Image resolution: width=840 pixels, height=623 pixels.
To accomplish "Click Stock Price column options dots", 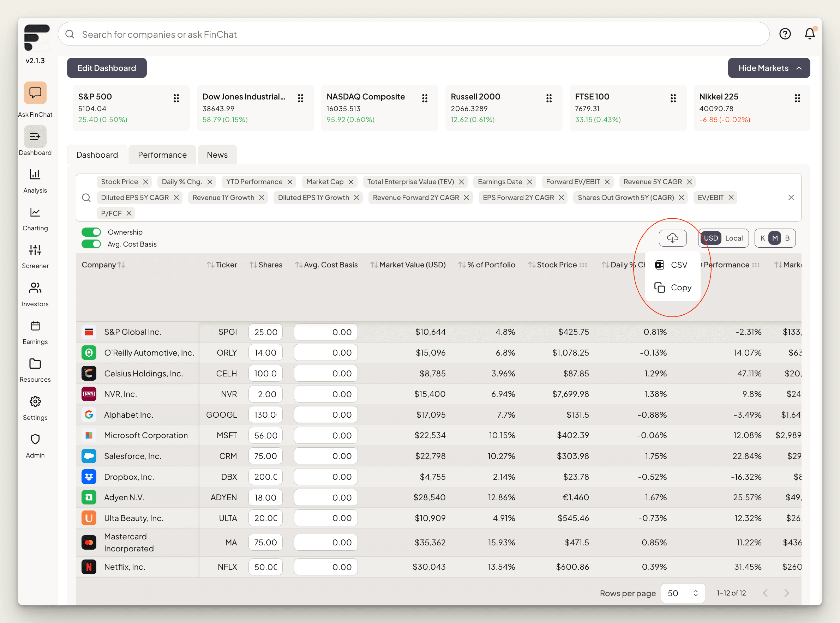I will pyautogui.click(x=583, y=265).
